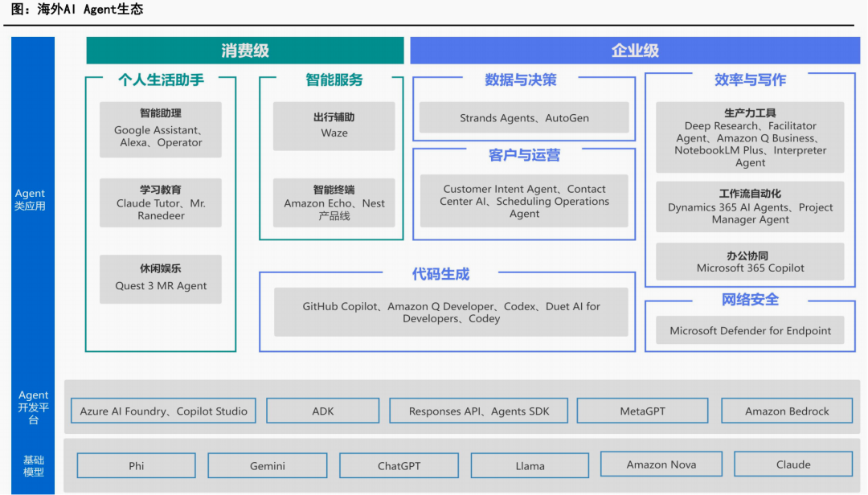Click the Agent类应用 sidebar label
This screenshot has height=495, width=868.
(x=30, y=199)
